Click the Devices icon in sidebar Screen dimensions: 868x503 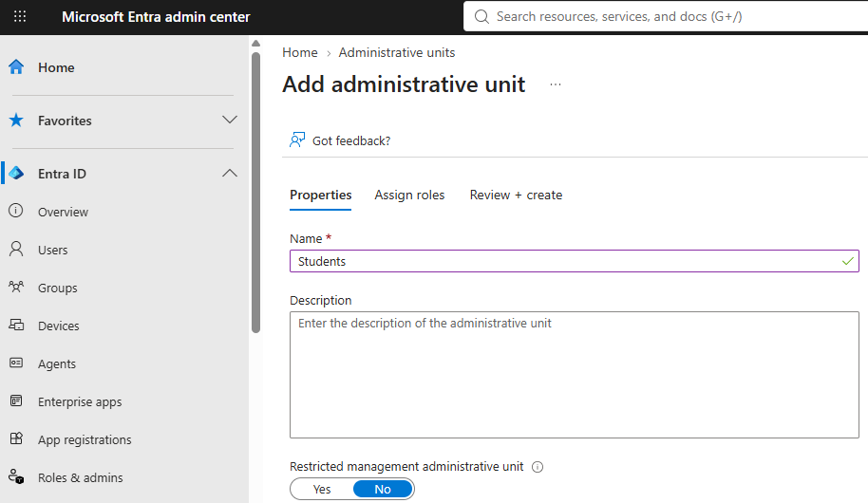coord(16,325)
